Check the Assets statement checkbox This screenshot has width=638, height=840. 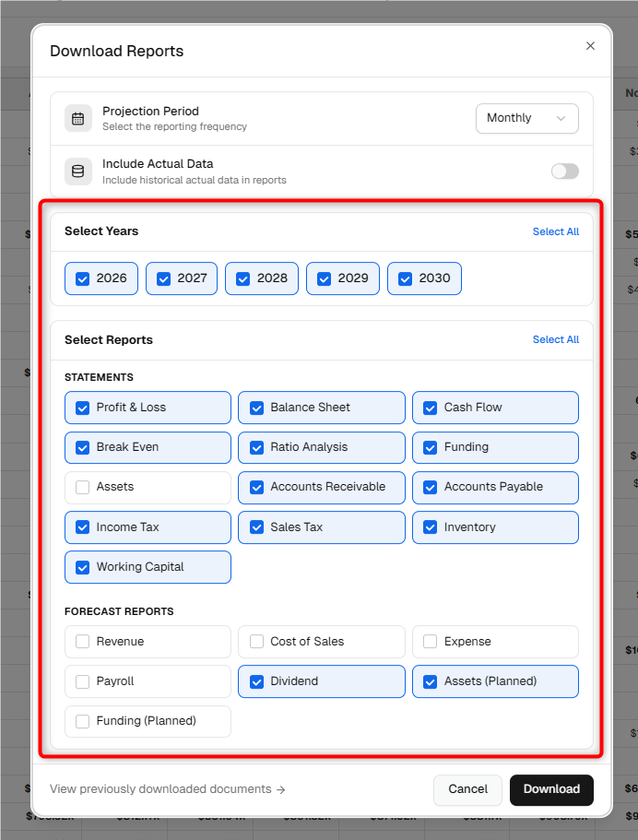point(82,487)
